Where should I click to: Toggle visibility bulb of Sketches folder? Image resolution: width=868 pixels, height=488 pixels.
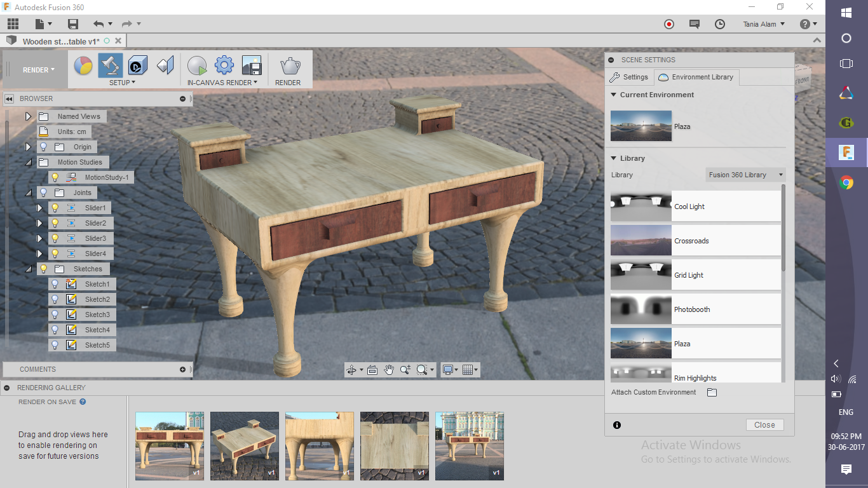[43, 269]
